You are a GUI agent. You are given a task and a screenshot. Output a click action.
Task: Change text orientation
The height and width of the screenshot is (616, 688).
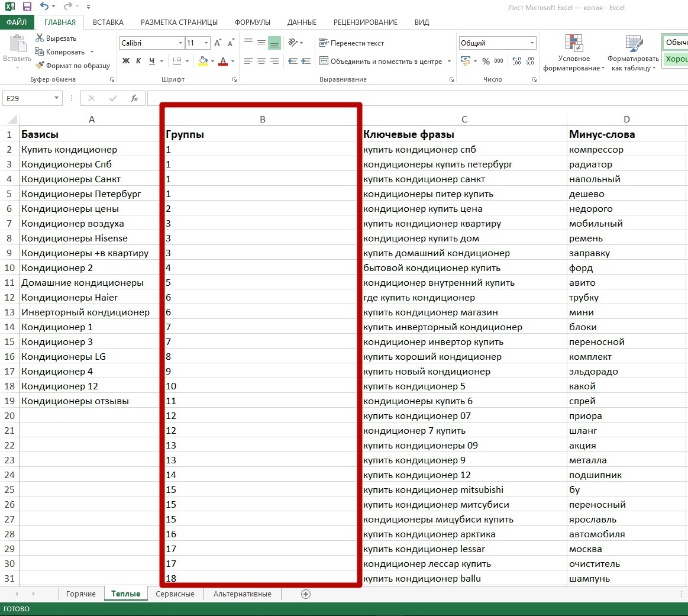coord(293,42)
